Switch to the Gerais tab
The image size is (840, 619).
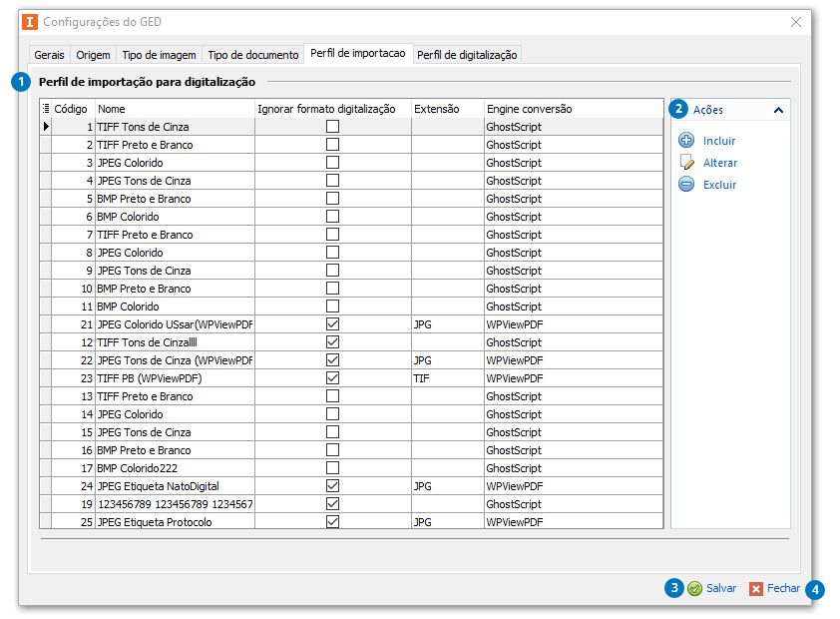(x=49, y=55)
